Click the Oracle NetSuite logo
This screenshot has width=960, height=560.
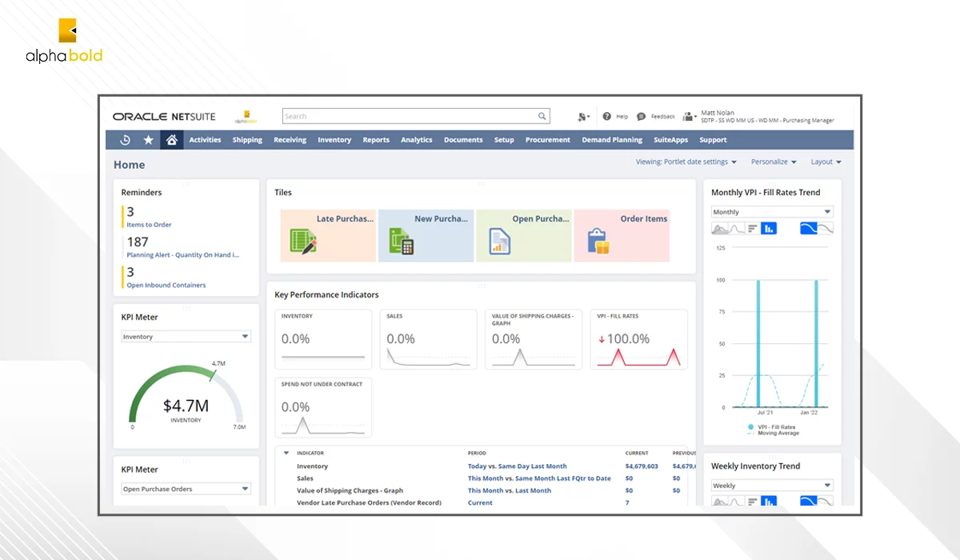pos(164,117)
